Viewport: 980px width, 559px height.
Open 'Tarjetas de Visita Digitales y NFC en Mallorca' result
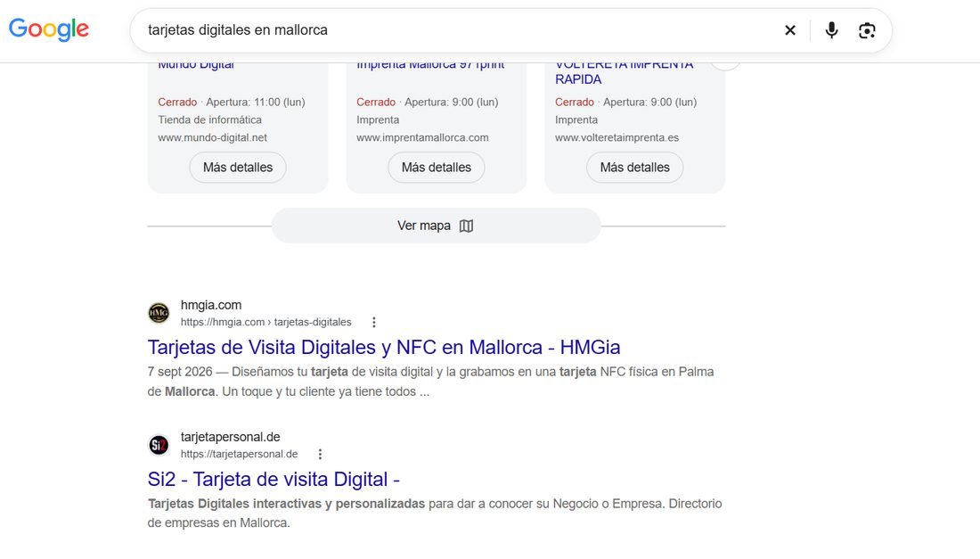pyautogui.click(x=384, y=347)
